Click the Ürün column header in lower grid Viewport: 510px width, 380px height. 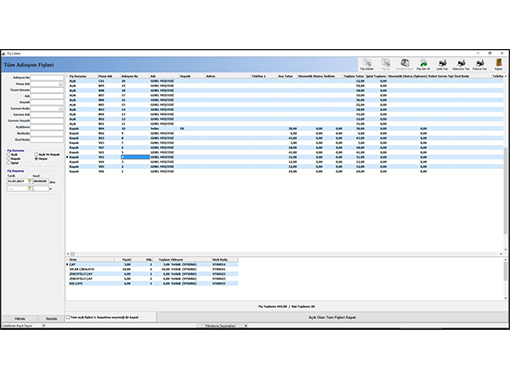coord(91,259)
